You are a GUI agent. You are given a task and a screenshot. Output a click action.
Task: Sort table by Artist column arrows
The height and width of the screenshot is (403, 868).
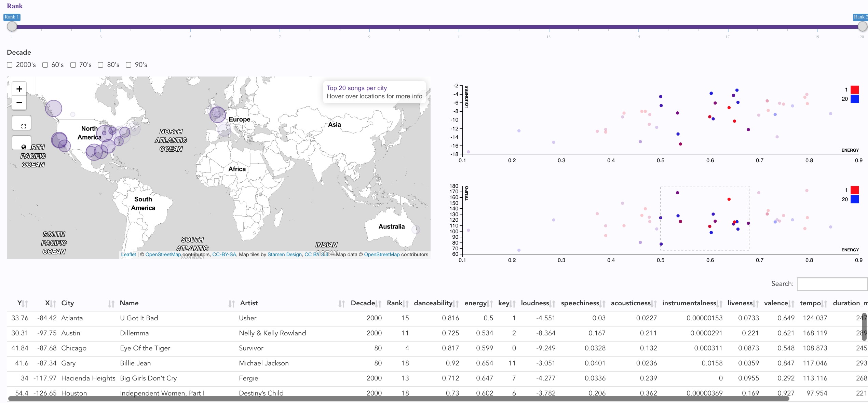point(341,304)
